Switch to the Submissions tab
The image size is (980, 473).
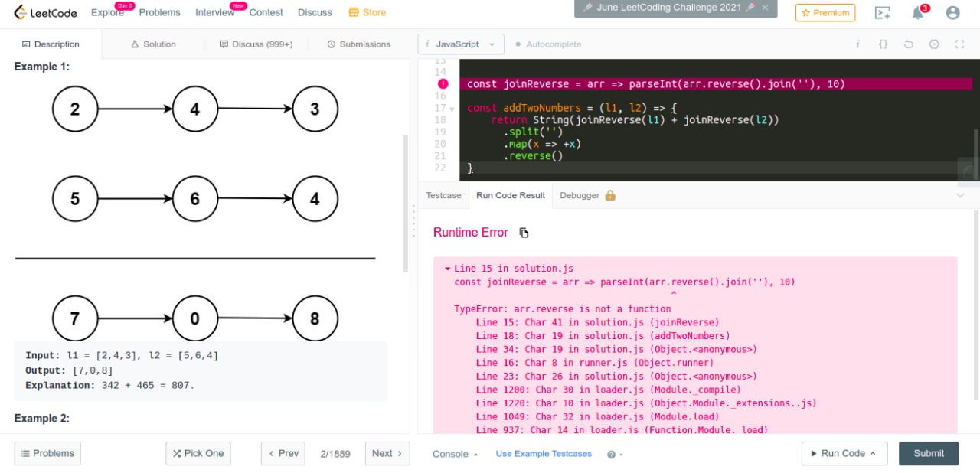[358, 44]
